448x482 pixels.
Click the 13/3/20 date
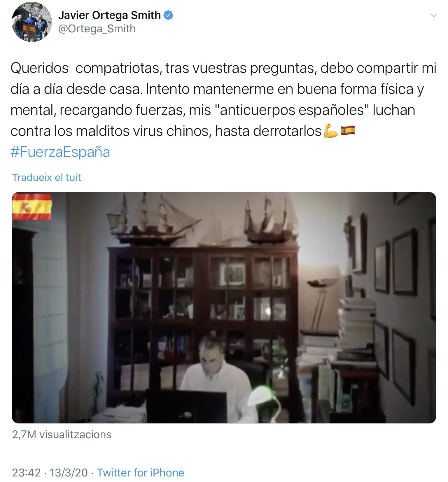click(69, 473)
